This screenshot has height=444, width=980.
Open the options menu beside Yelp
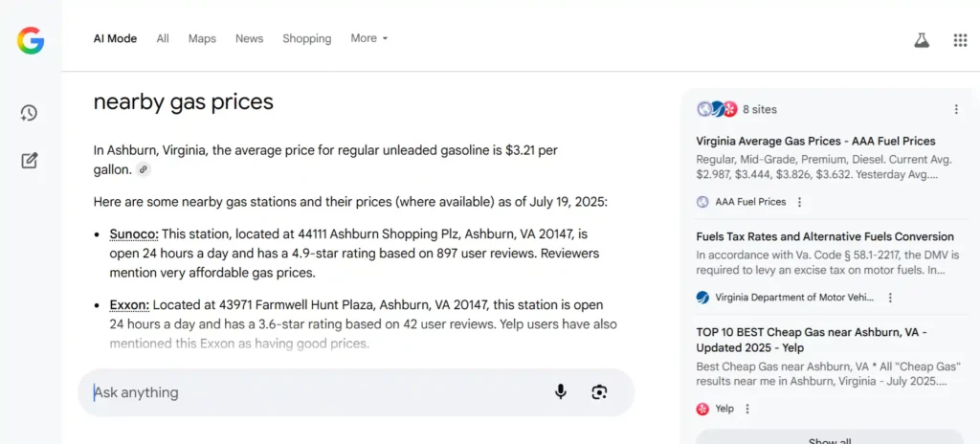point(747,409)
